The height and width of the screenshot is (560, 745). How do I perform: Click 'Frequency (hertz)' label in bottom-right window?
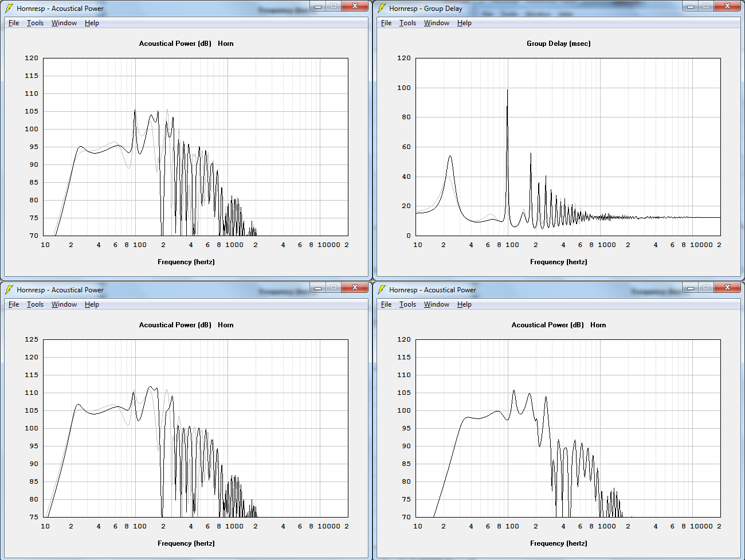559,543
